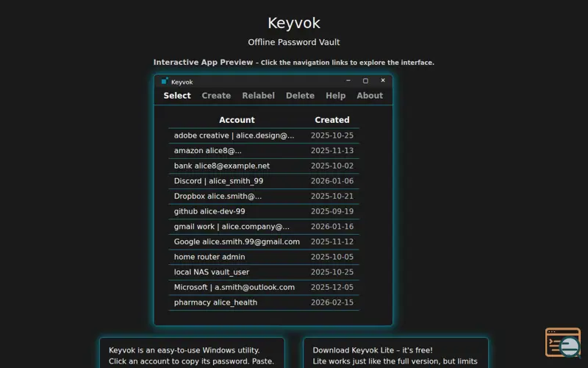Copy password for adobe creative account
This screenshot has height=368, width=588.
pyautogui.click(x=264, y=135)
